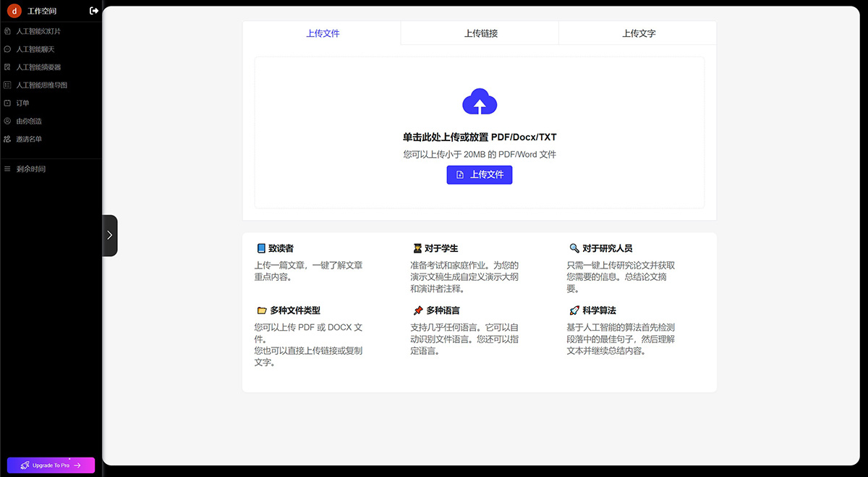Viewport: 868px width, 477px height.
Task: Click Upgrade To Pro
Action: 50,465
